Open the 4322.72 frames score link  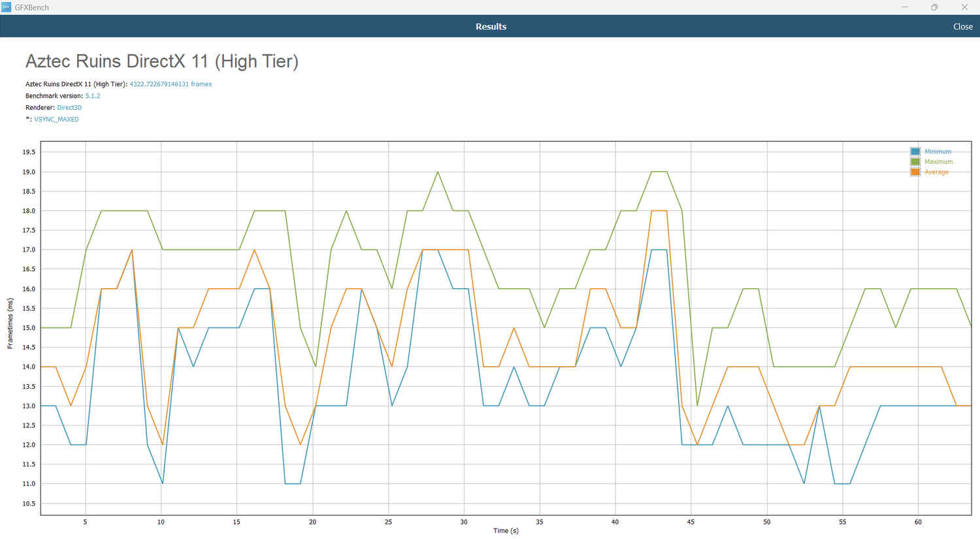(171, 84)
